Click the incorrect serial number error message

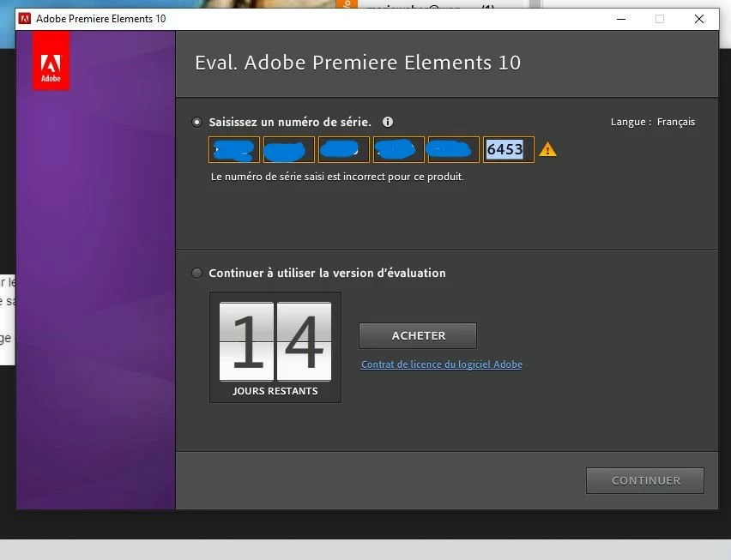(337, 177)
